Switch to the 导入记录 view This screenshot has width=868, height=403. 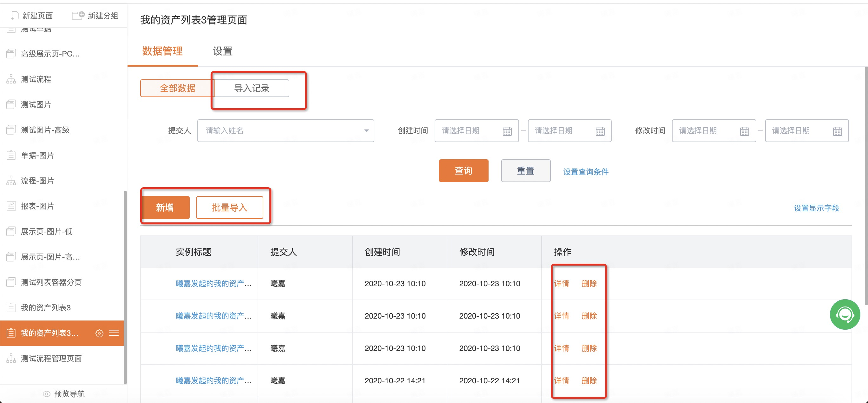(x=252, y=88)
